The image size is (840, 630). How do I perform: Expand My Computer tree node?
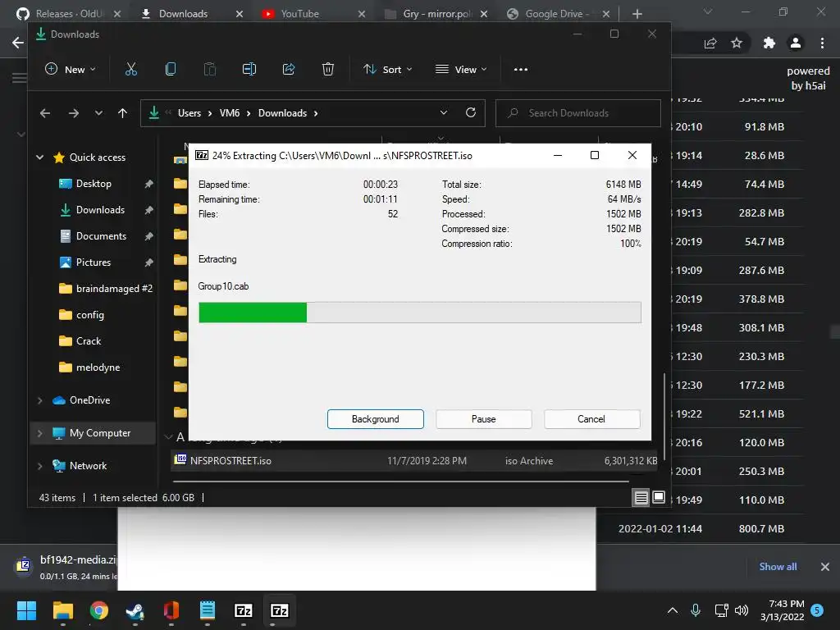pos(39,433)
